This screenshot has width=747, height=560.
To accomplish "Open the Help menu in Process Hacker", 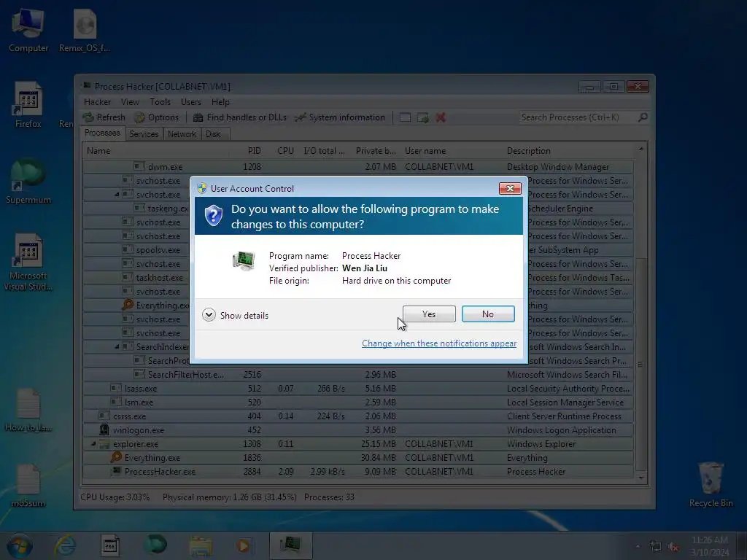I will point(220,102).
